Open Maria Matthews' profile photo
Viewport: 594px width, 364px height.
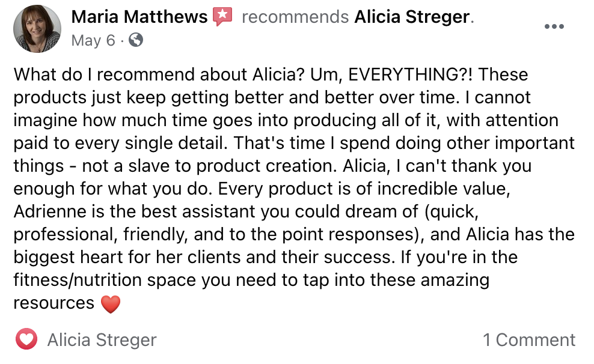[36, 28]
